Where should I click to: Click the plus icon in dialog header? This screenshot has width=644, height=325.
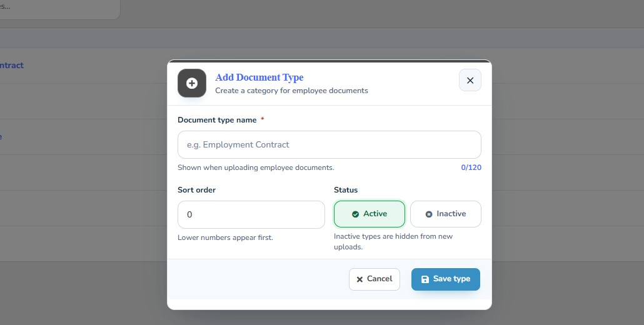(x=192, y=83)
